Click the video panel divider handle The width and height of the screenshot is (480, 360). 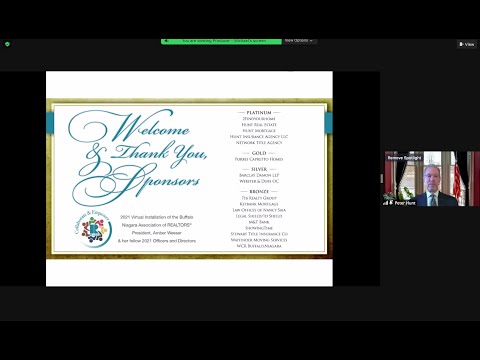point(382,179)
